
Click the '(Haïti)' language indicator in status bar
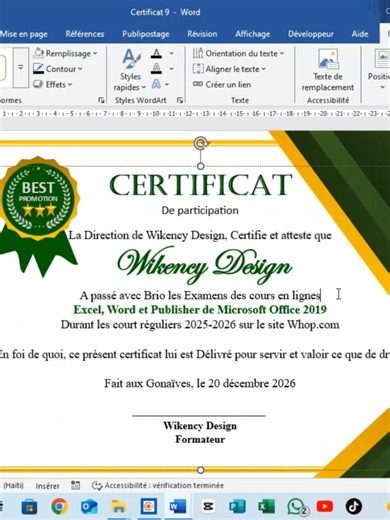pyautogui.click(x=13, y=486)
